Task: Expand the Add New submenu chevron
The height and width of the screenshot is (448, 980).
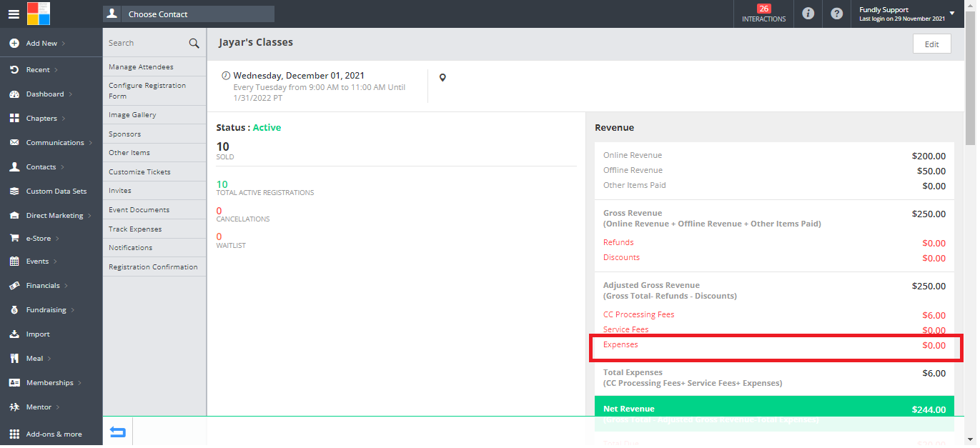Action: (63, 44)
